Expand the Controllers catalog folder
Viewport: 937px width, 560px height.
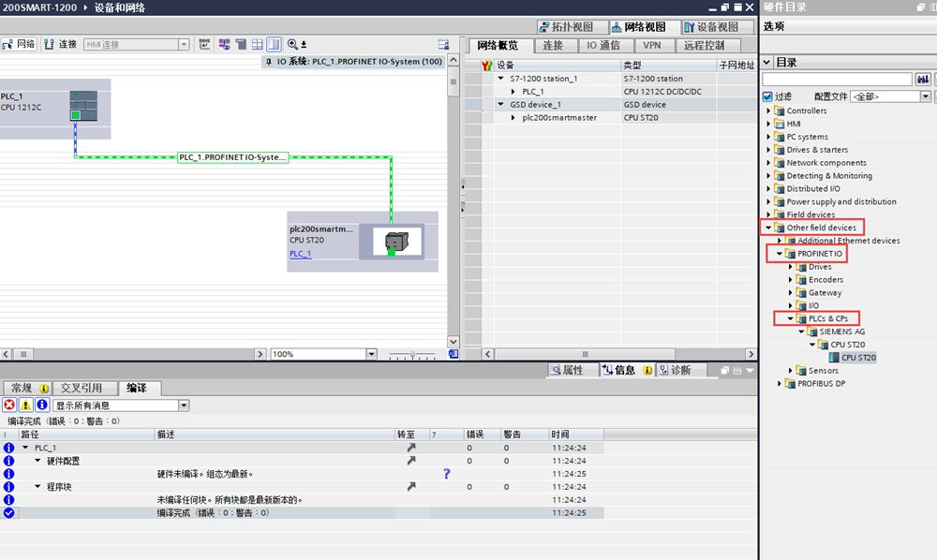click(x=769, y=111)
